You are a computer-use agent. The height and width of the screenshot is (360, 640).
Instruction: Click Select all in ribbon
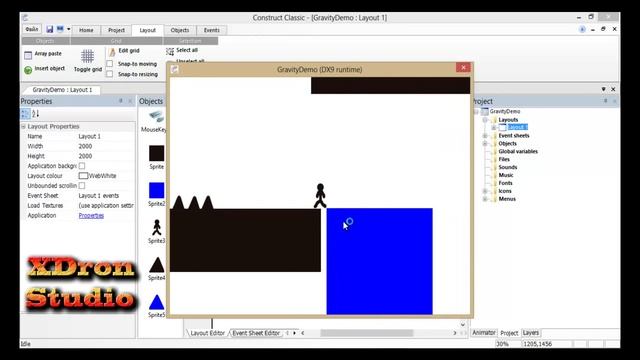coord(182,50)
